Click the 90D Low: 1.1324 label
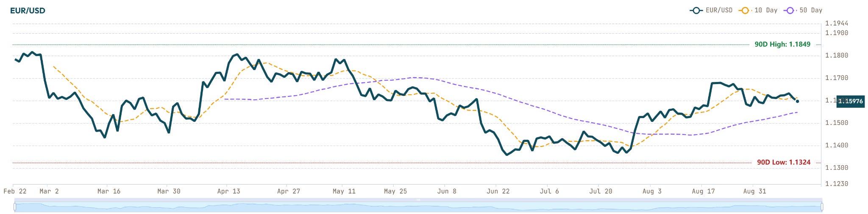The height and width of the screenshot is (214, 868). (784, 162)
